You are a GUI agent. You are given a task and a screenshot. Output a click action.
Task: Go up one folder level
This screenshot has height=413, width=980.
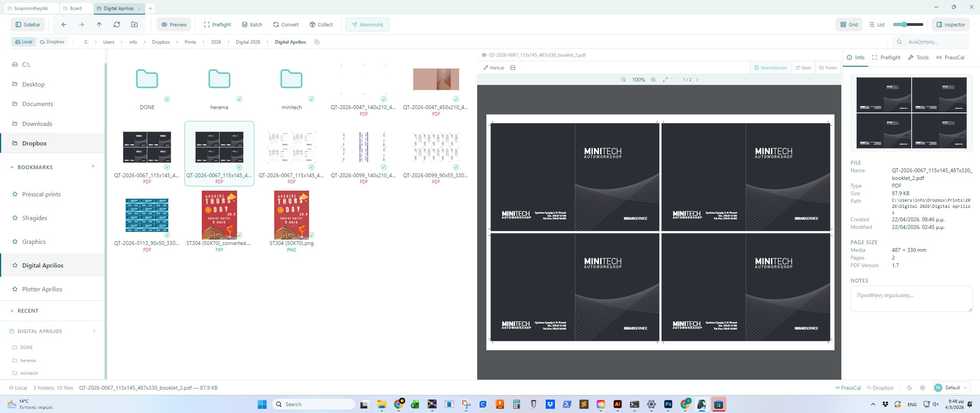pos(99,24)
